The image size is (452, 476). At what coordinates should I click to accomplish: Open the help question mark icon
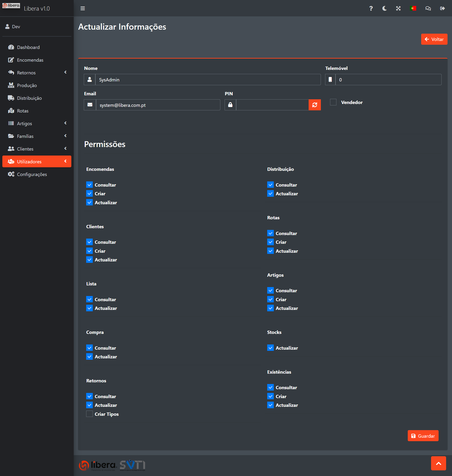[371, 8]
